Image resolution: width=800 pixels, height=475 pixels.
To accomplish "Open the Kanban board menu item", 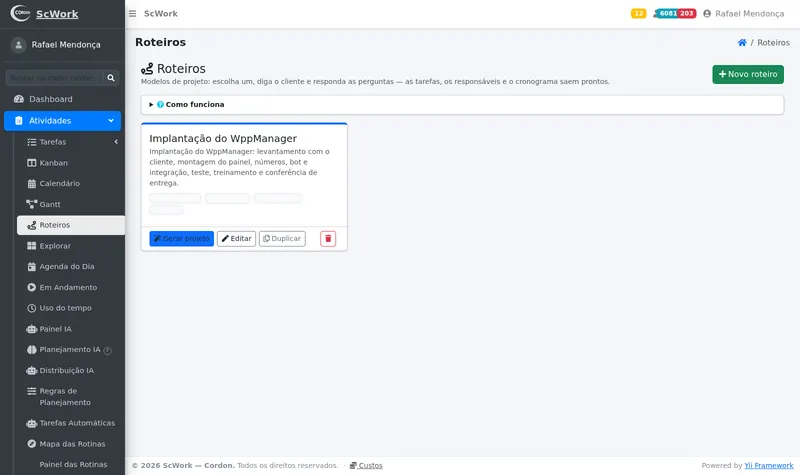I will pyautogui.click(x=71, y=163).
